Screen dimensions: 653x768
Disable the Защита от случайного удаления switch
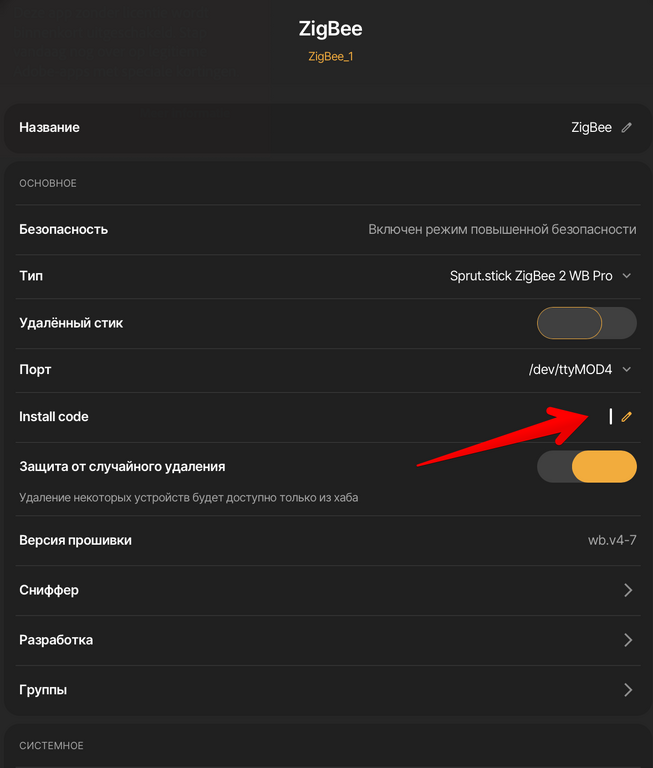587,467
